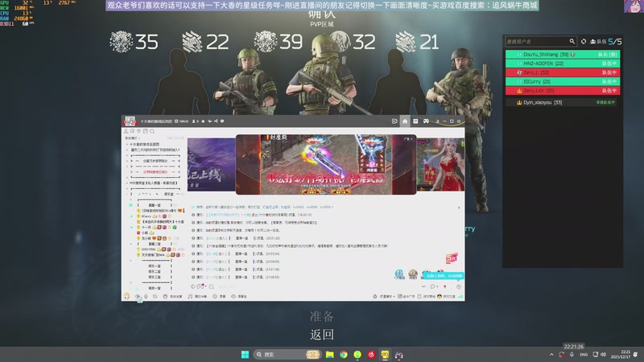Click the search magnifier in player search box
The width and height of the screenshot is (644, 362).
click(x=572, y=42)
